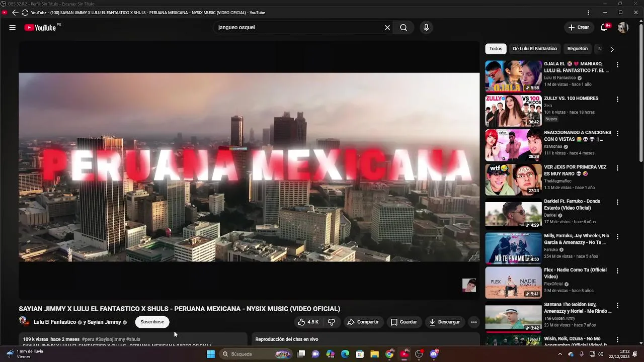Screen dimensions: 644x362
Task: Subscribe with the Suscribirse button
Action: coord(152,322)
